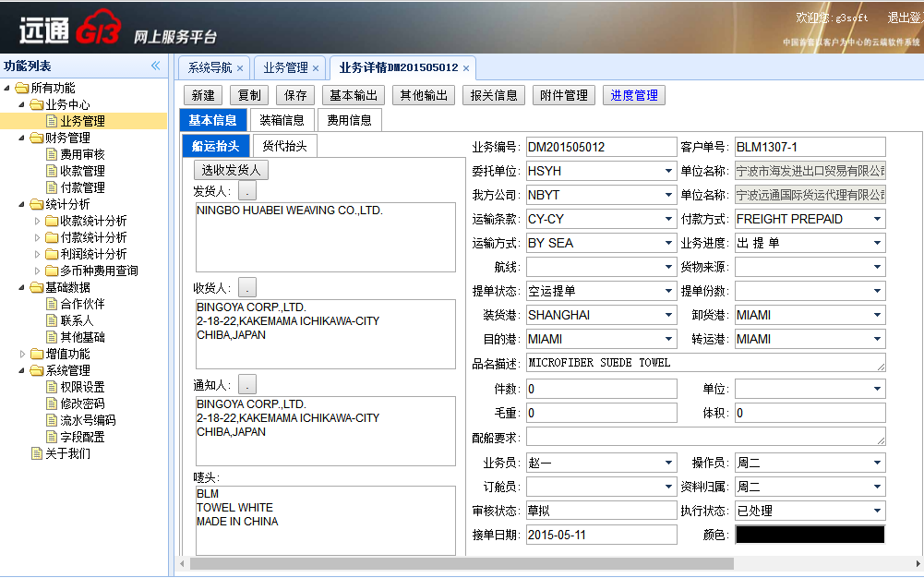Click the 修改密码 document icon
The width and height of the screenshot is (924, 578).
(52, 403)
